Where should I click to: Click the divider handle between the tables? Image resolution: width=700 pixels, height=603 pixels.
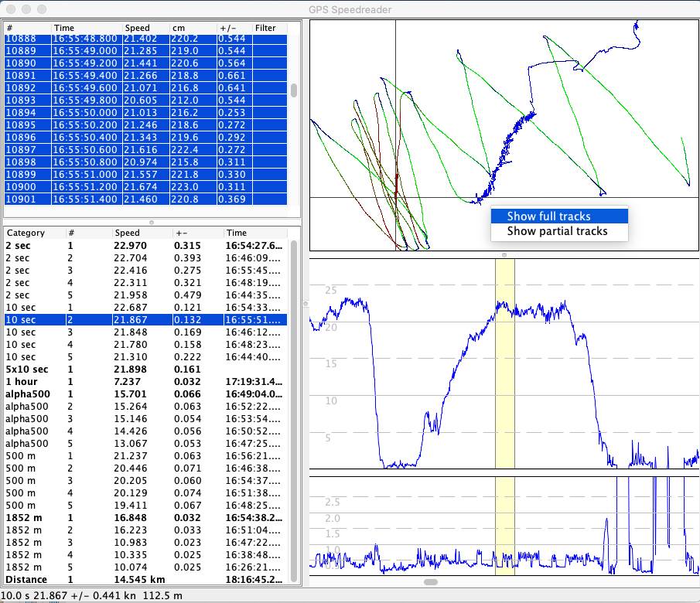151,223
